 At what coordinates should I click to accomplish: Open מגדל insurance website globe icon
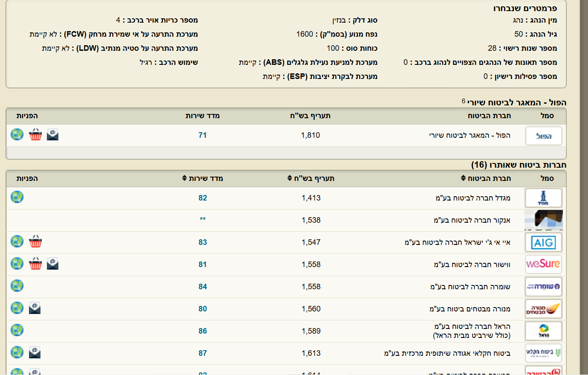click(17, 197)
